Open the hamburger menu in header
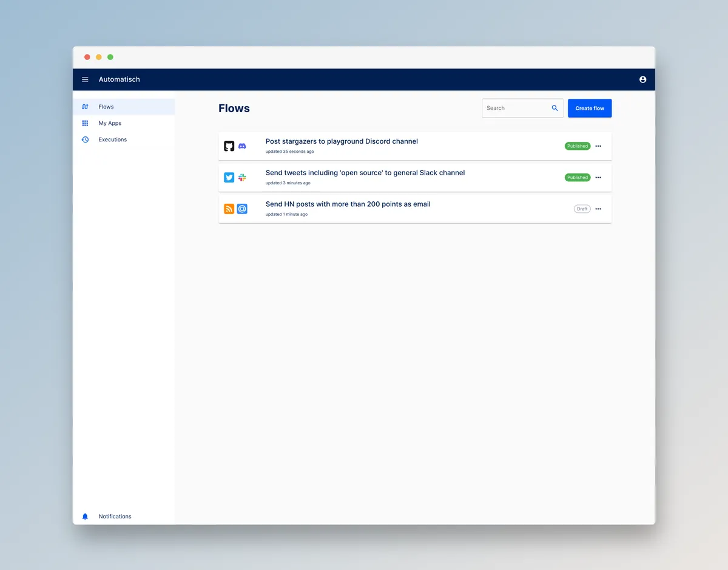Image resolution: width=728 pixels, height=570 pixels. (x=85, y=79)
